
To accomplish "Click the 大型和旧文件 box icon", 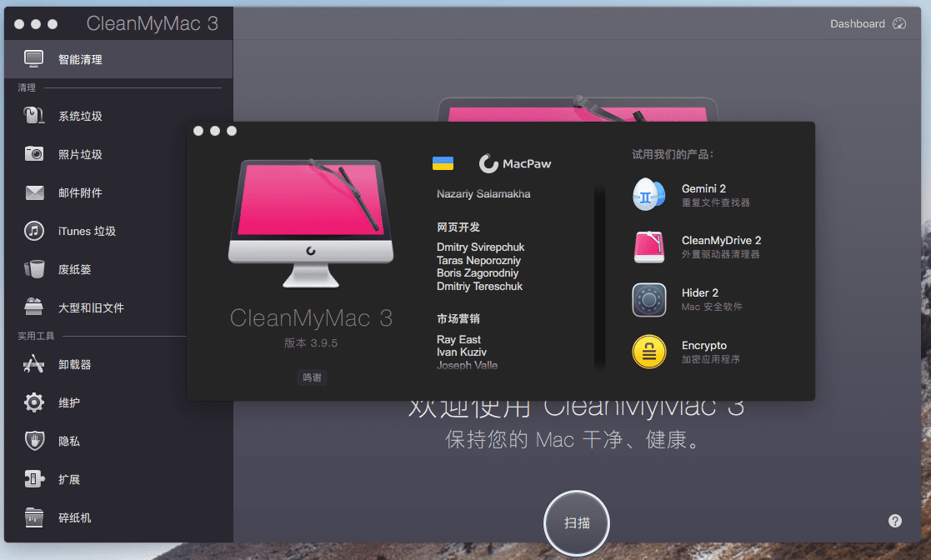I will pos(34,307).
